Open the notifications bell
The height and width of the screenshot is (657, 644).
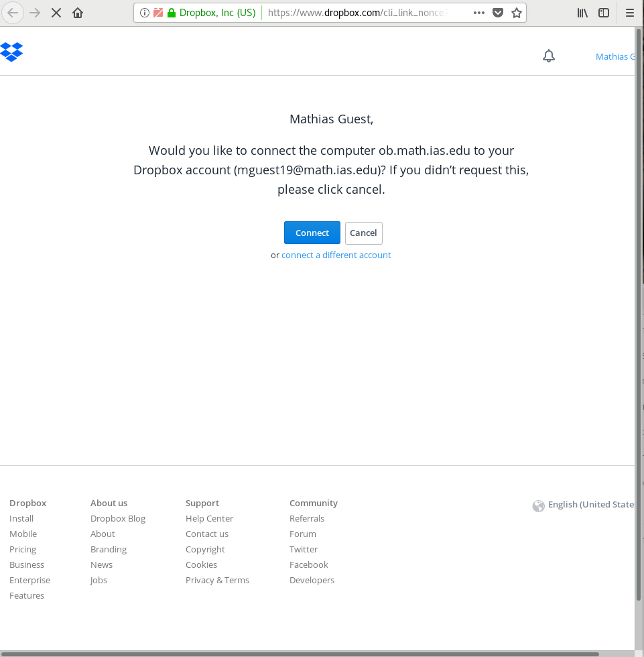549,56
